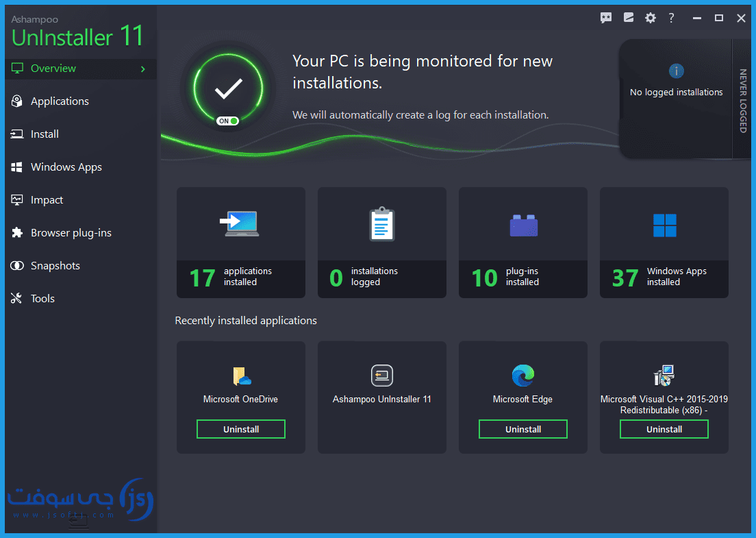Click the Visual C++ Redistributable installer icon

click(664, 376)
